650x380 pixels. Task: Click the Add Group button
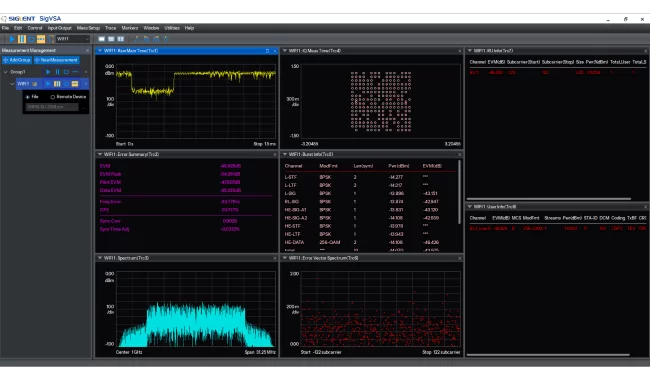(17, 60)
